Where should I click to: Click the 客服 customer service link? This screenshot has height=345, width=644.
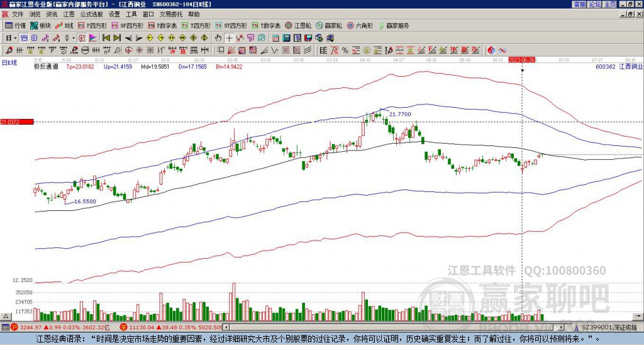click(x=580, y=4)
